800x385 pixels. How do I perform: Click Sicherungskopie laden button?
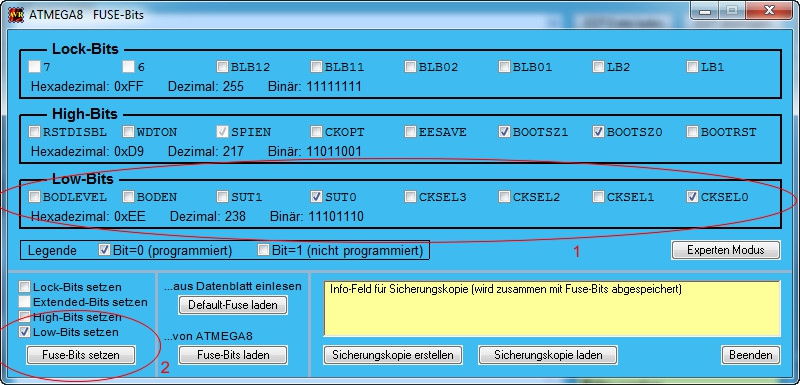548,355
